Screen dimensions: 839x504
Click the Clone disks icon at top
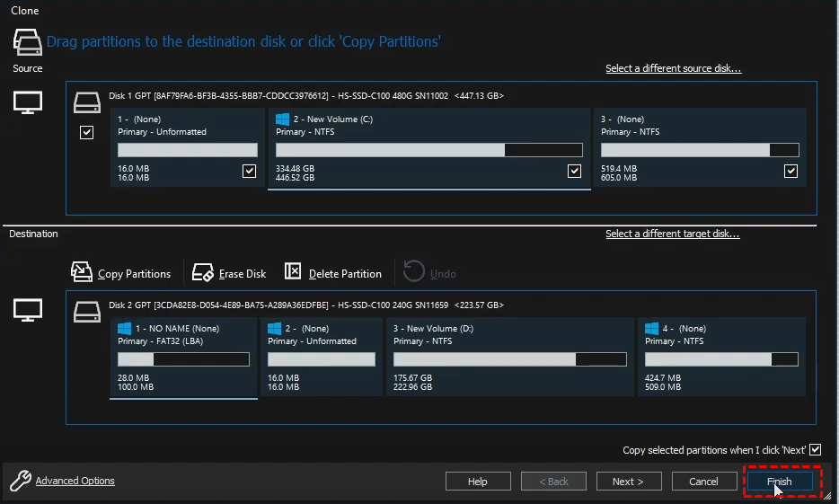27,41
